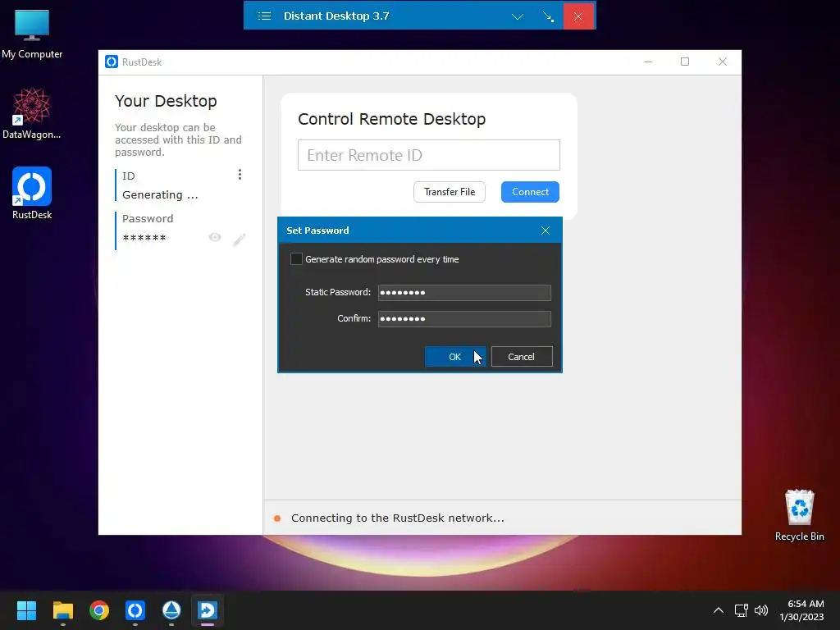Screen dimensions: 840x630
Task: Click the Set Password dialog title
Action: [317, 231]
